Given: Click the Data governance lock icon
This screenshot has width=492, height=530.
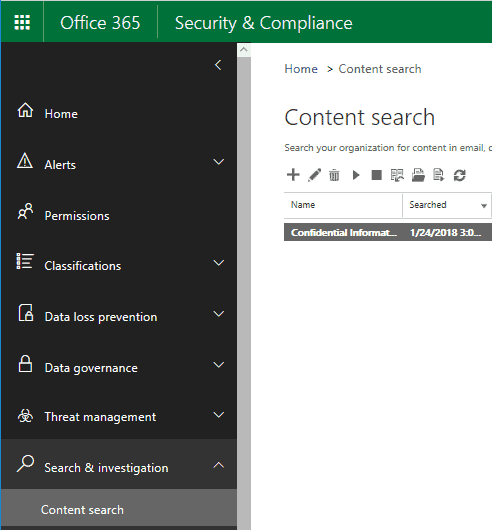Looking at the screenshot, I should click(x=25, y=364).
